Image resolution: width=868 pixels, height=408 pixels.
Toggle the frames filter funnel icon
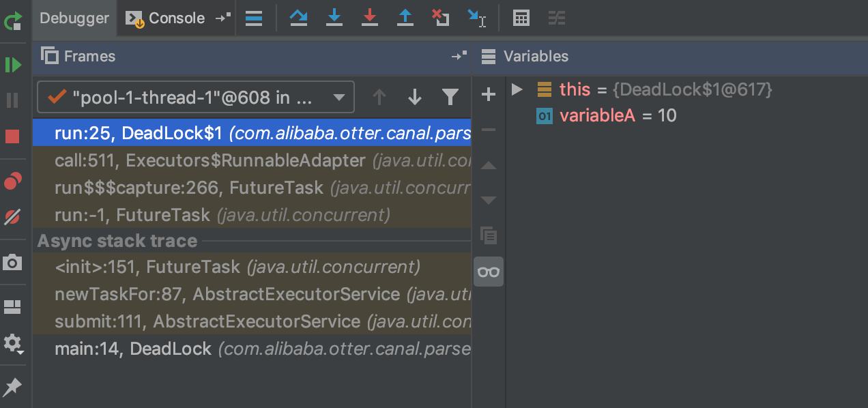click(450, 98)
